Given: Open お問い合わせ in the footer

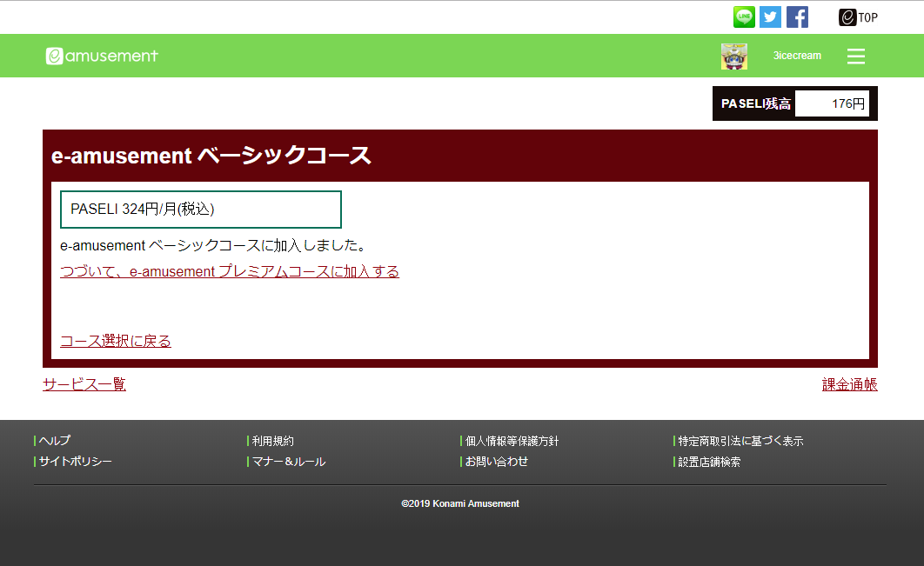Looking at the screenshot, I should click(496, 462).
